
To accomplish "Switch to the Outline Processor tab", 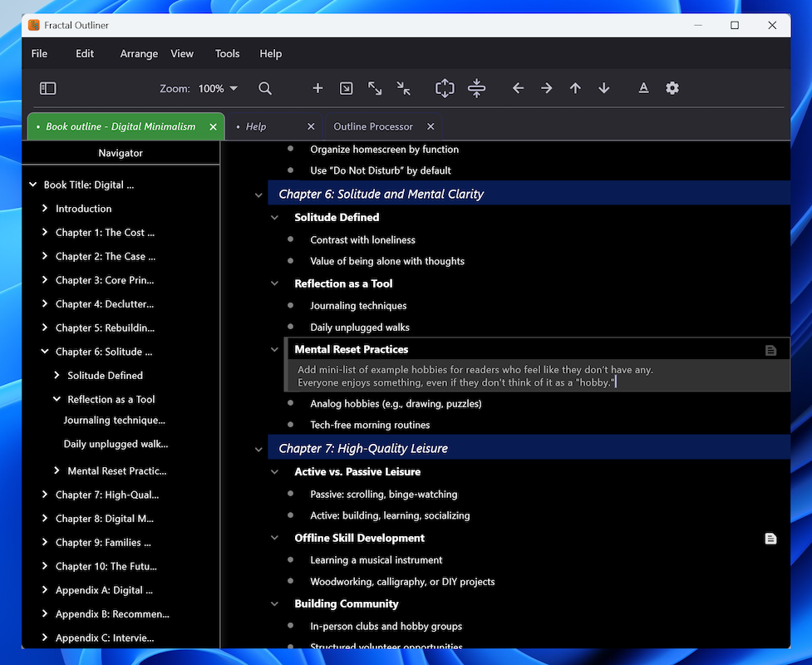I will pyautogui.click(x=372, y=126).
